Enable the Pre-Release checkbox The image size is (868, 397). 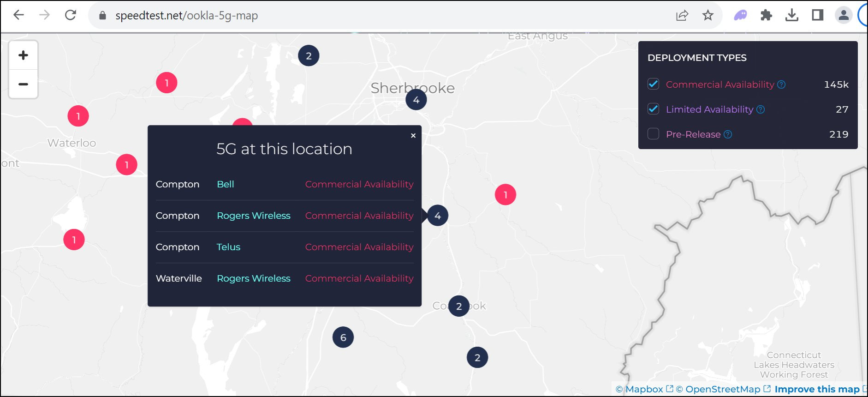tap(653, 134)
